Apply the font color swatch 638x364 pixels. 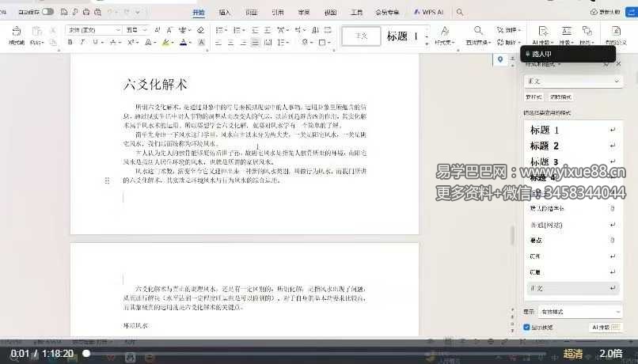click(184, 42)
